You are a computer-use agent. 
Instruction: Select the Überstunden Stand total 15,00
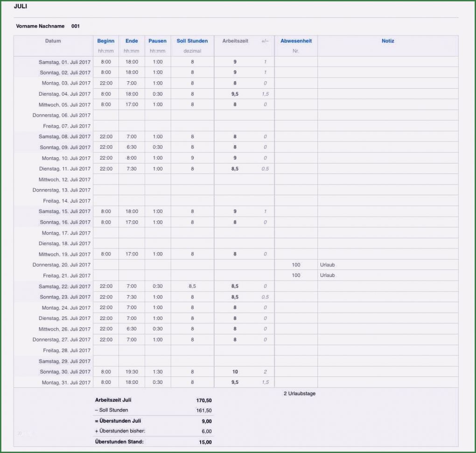coord(205,442)
